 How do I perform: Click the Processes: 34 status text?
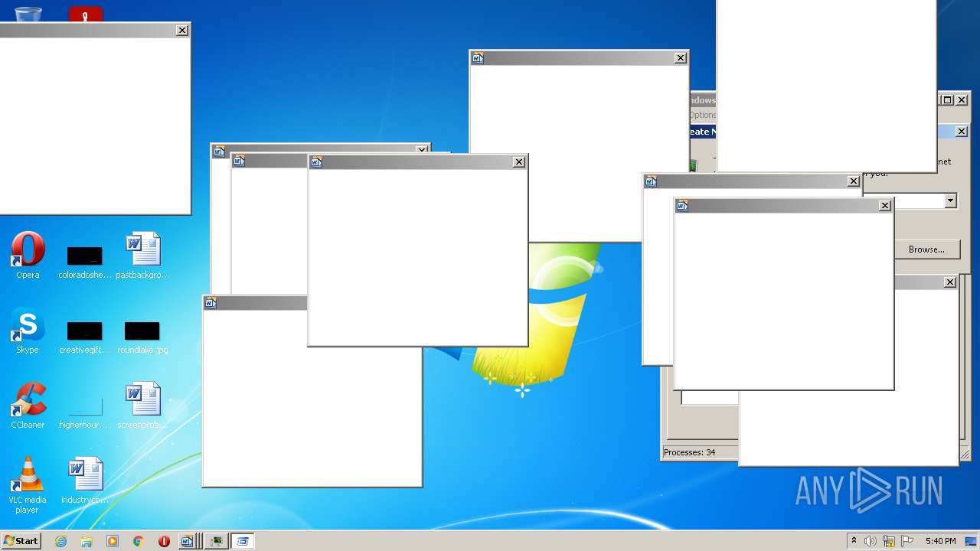pyautogui.click(x=689, y=452)
